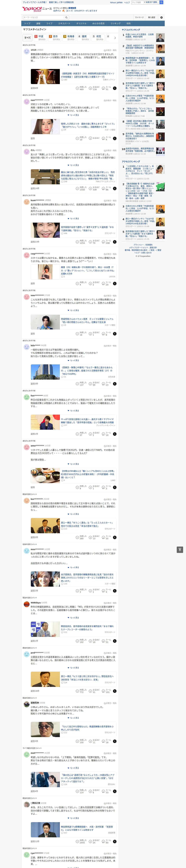Click 共感した on the cwp******** comment
The height and width of the screenshot is (868, 186).
click(x=81, y=284)
